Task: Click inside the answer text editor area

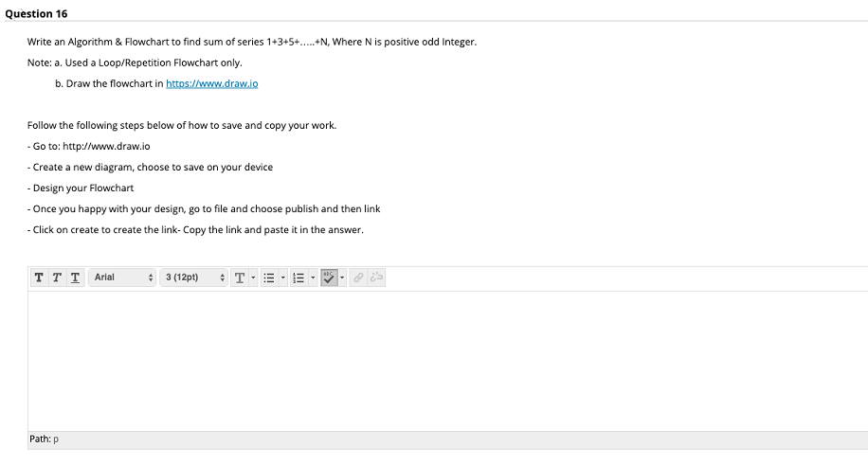Action: (447, 361)
